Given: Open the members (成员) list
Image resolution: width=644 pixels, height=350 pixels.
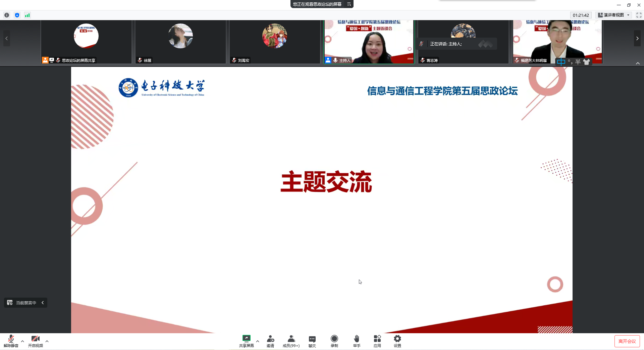Looking at the screenshot, I should tap(291, 341).
